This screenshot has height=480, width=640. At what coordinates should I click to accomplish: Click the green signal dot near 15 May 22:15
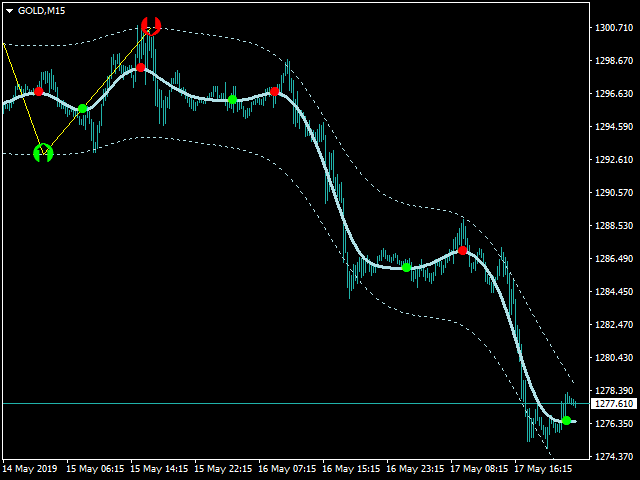[232, 99]
